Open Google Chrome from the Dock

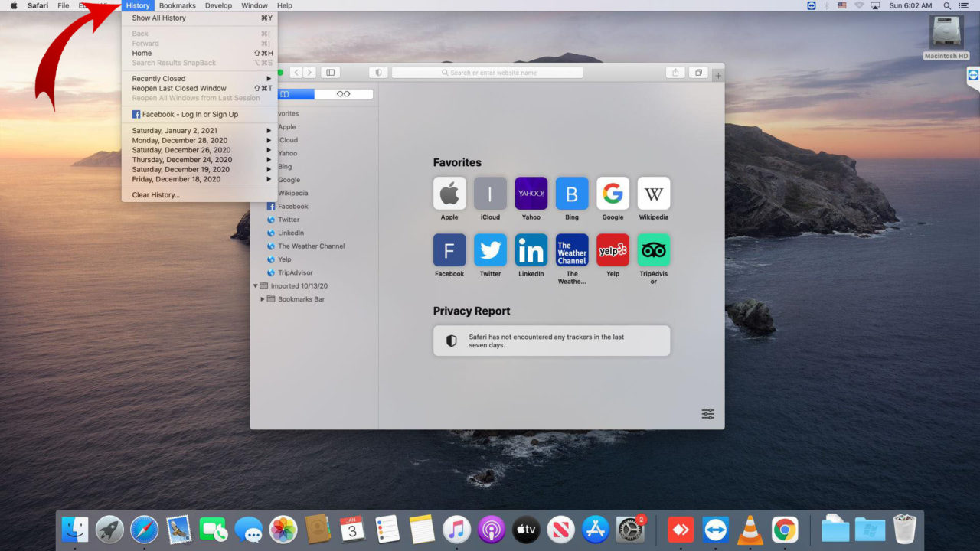pos(785,529)
